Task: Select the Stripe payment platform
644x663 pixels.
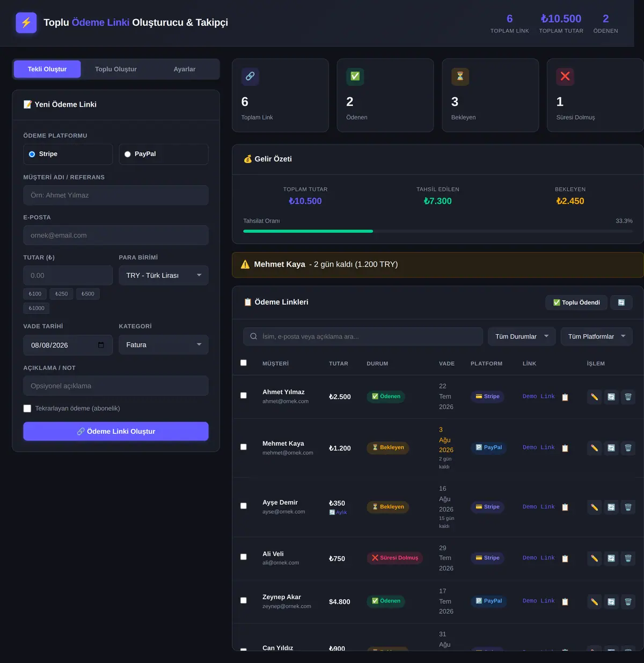Action: point(68,154)
